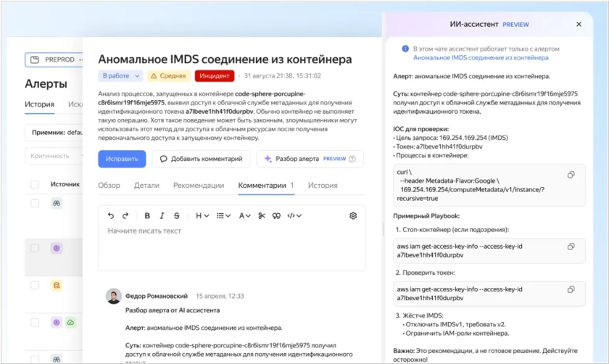Check the alert row with purple icon
Image resolution: width=609 pixels, height=364 pixels.
[35, 248]
